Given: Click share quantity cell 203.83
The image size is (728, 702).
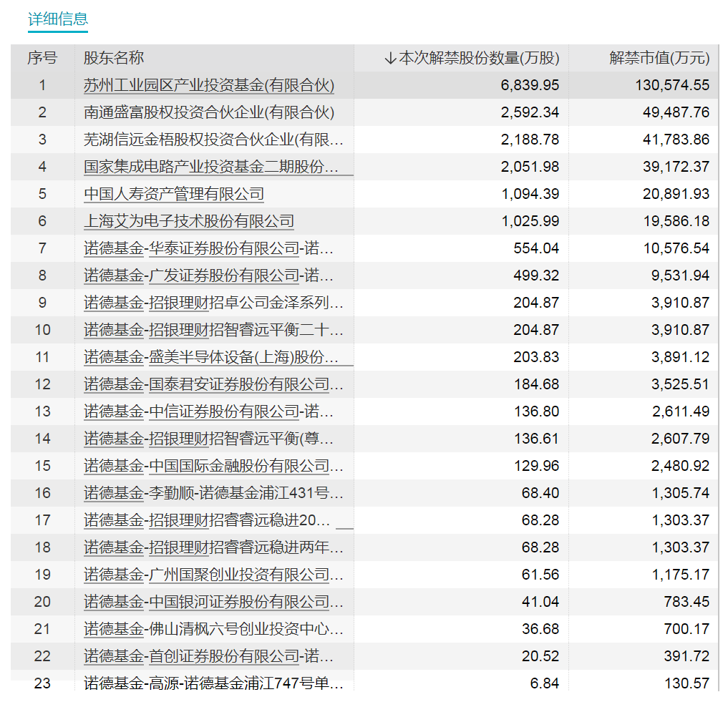Looking at the screenshot, I should coord(536,357).
